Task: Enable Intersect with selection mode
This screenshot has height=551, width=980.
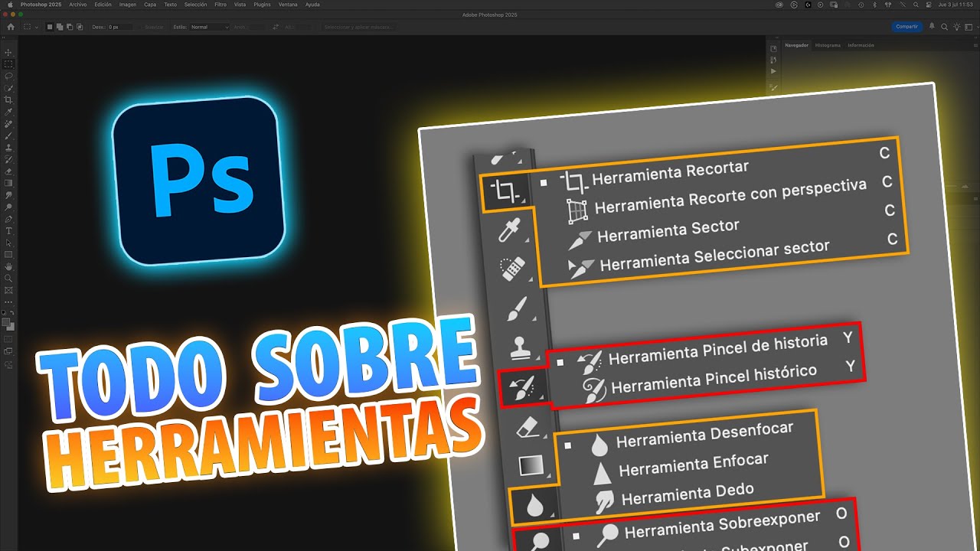Action: pyautogui.click(x=80, y=27)
